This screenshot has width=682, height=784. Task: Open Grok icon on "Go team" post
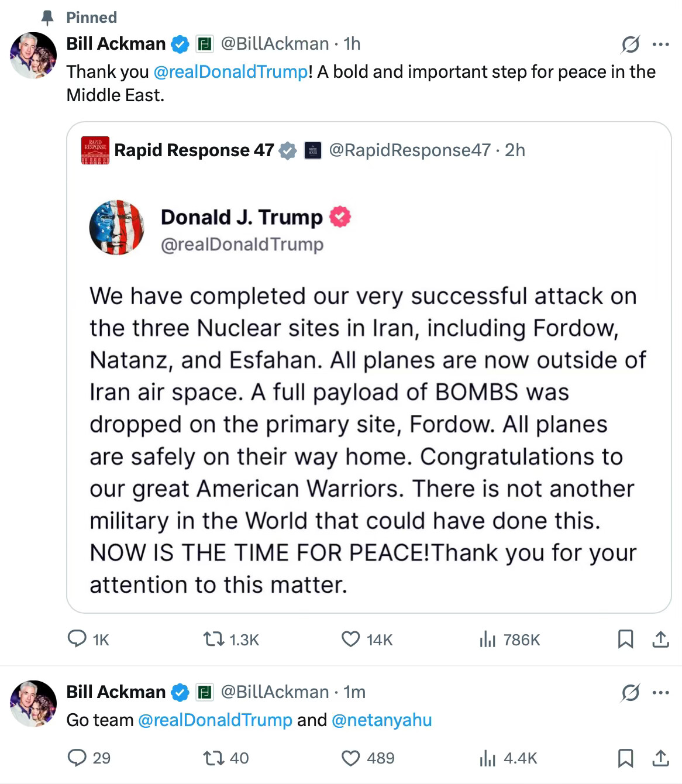[630, 692]
